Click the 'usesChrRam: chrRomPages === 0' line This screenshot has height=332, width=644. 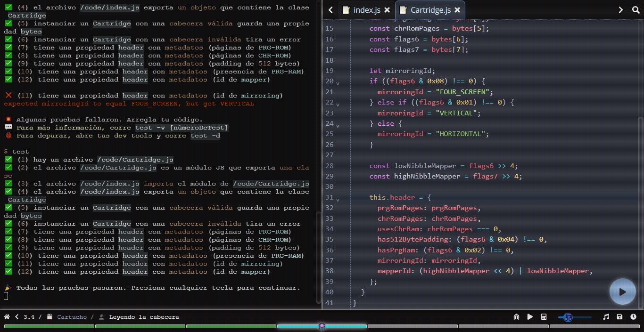click(438, 229)
